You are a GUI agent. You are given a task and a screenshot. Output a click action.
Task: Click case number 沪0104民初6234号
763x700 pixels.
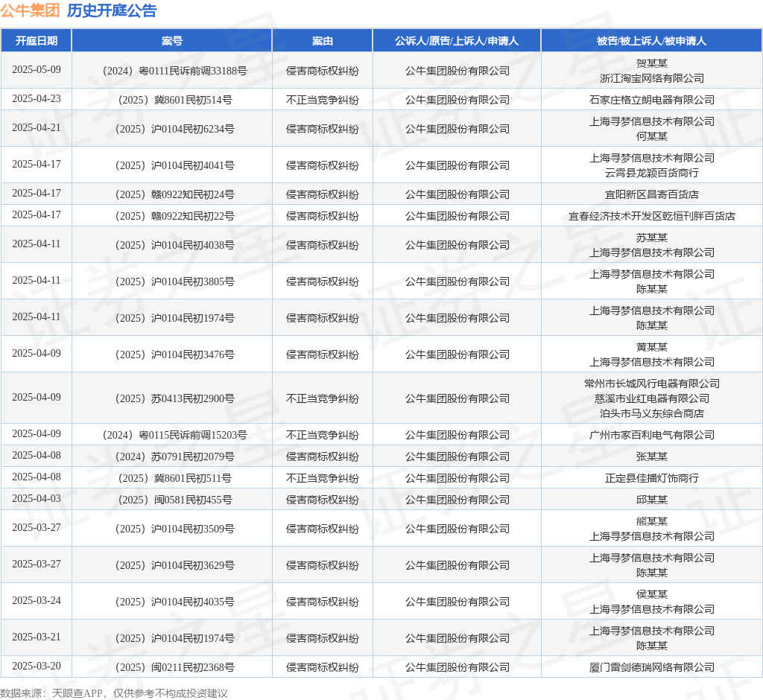click(174, 128)
